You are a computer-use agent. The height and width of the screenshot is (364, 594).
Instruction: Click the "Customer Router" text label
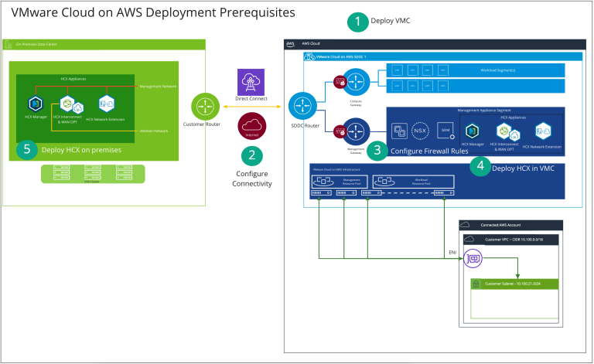202,124
